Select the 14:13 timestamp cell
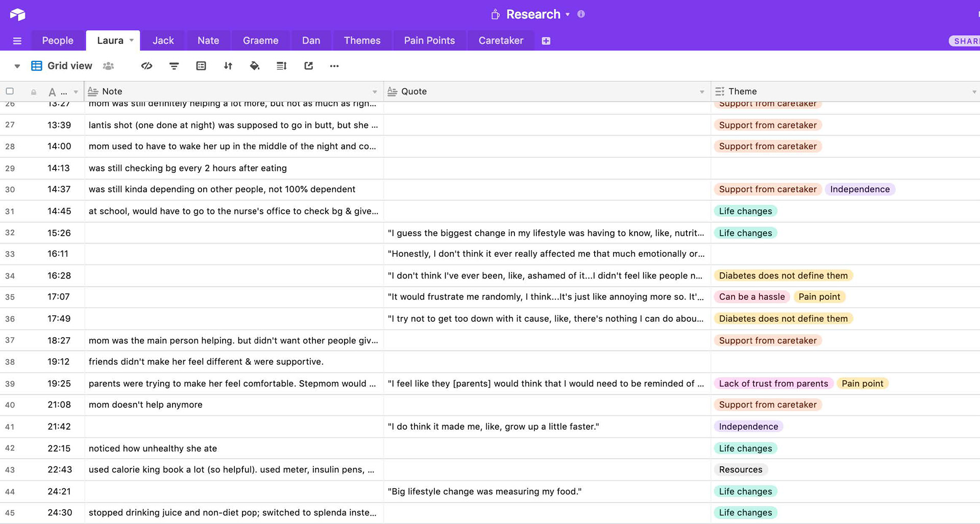This screenshot has width=980, height=524. tap(59, 168)
